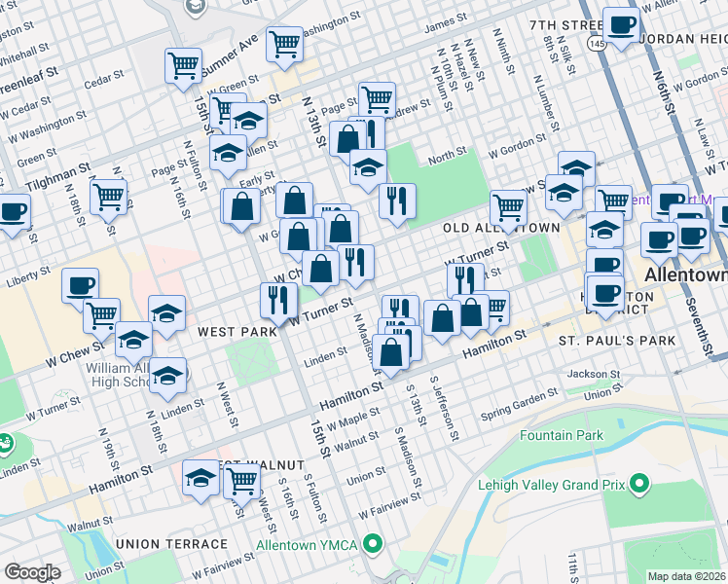728x584 pixels.
Task: Click the shopping cart marker near Andrew St
Action: point(377,100)
